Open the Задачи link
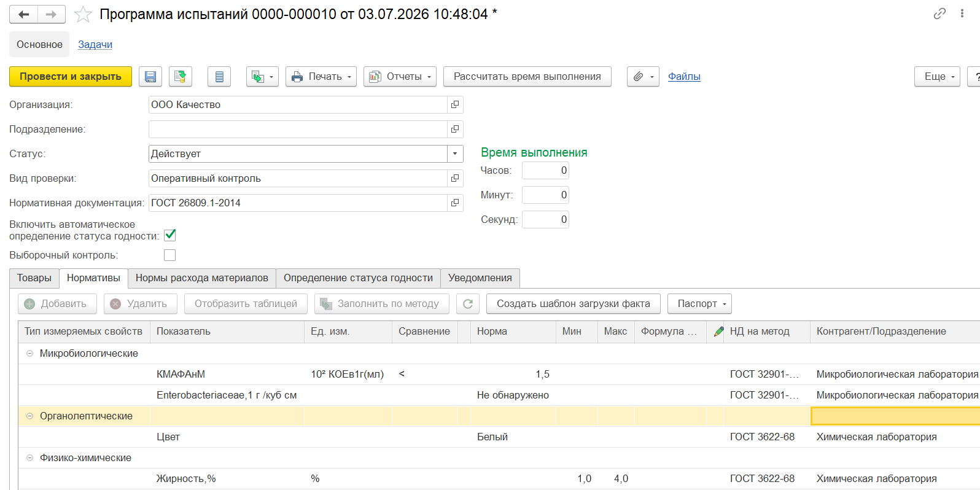Image resolution: width=980 pixels, height=490 pixels. [x=95, y=45]
